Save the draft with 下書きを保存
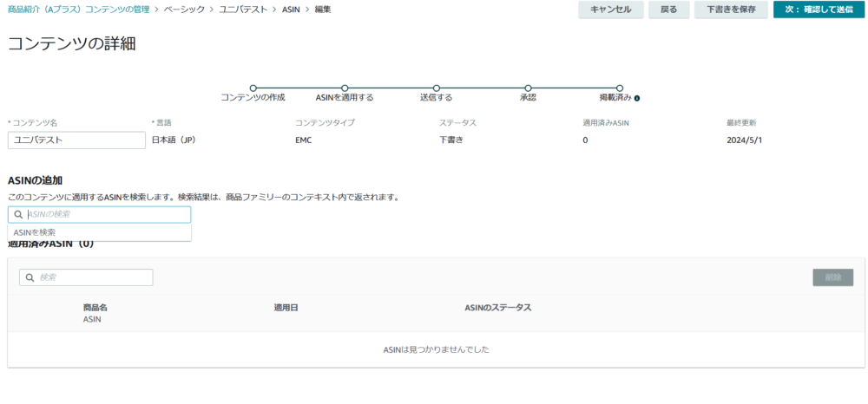This screenshot has height=404, width=868. (x=730, y=10)
